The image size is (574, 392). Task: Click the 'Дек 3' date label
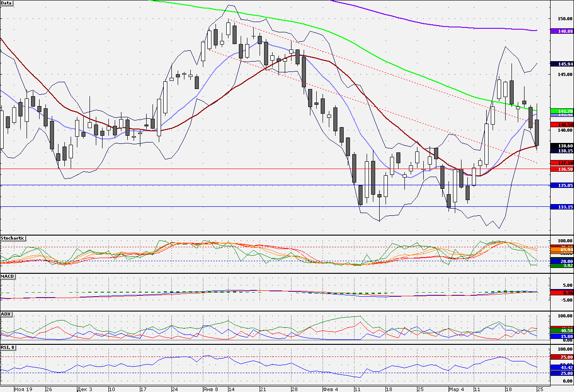pyautogui.click(x=85, y=389)
